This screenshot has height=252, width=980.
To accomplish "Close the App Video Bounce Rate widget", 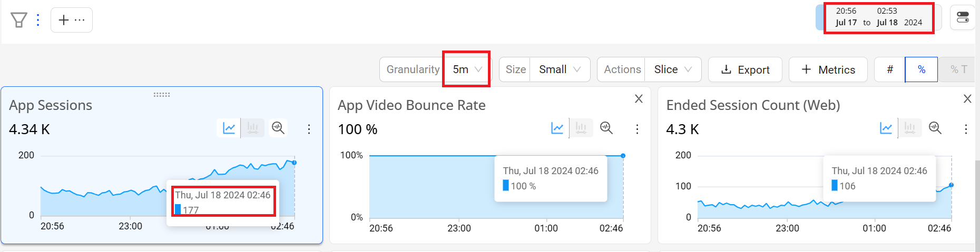I will click(639, 98).
